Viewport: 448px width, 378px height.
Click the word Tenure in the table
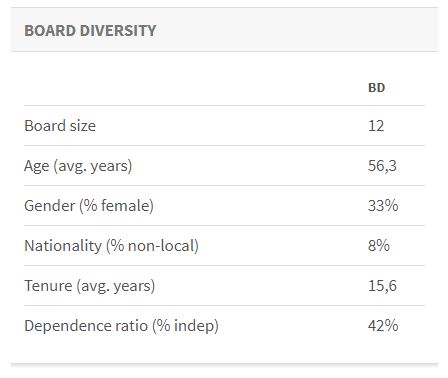[48, 286]
